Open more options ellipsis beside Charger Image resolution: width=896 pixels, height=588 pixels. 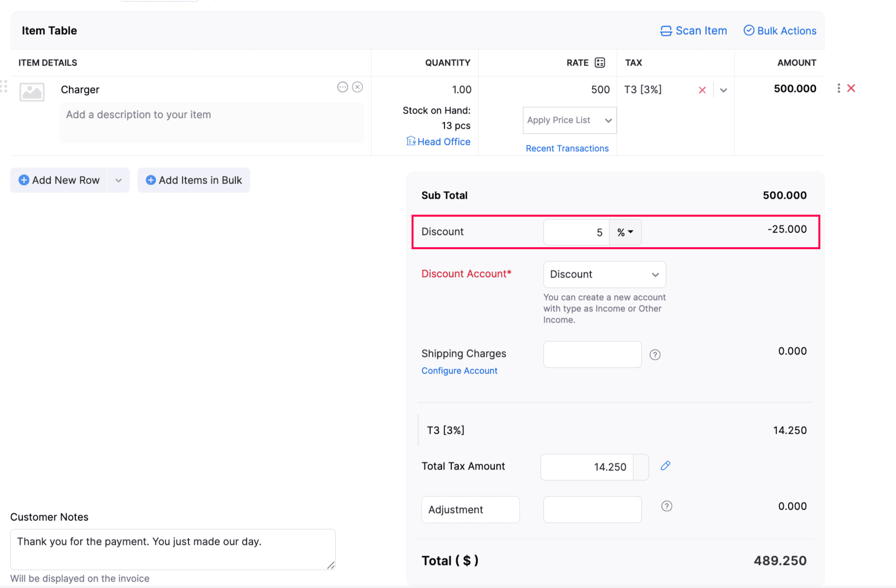(342, 87)
